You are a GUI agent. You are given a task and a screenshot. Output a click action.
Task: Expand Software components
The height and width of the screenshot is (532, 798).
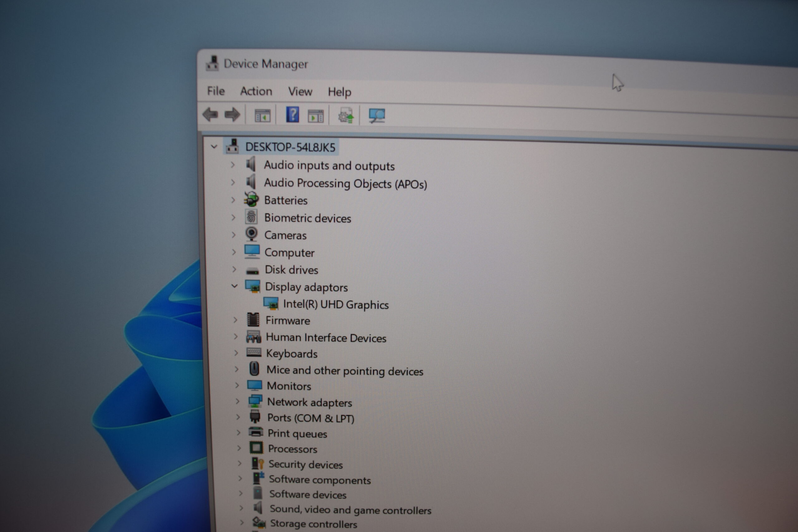pos(240,479)
